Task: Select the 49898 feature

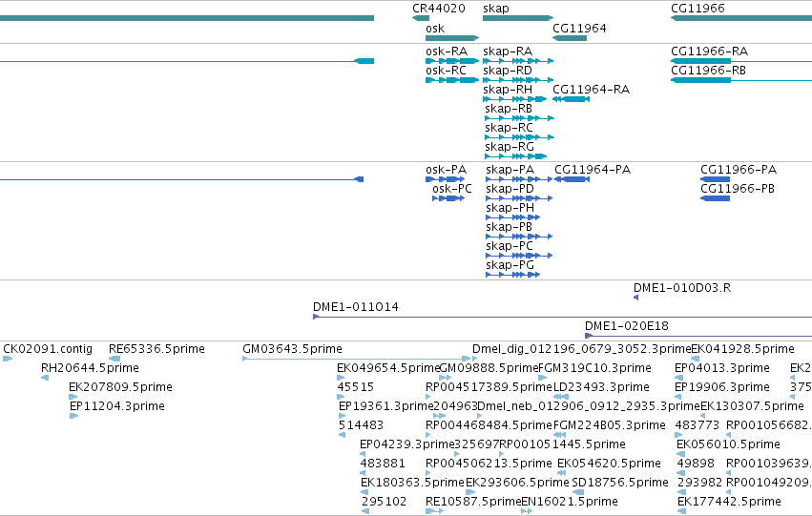Action: 681,473
